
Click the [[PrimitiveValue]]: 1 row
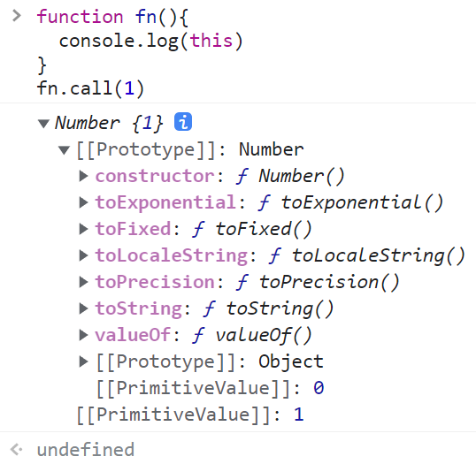click(190, 415)
